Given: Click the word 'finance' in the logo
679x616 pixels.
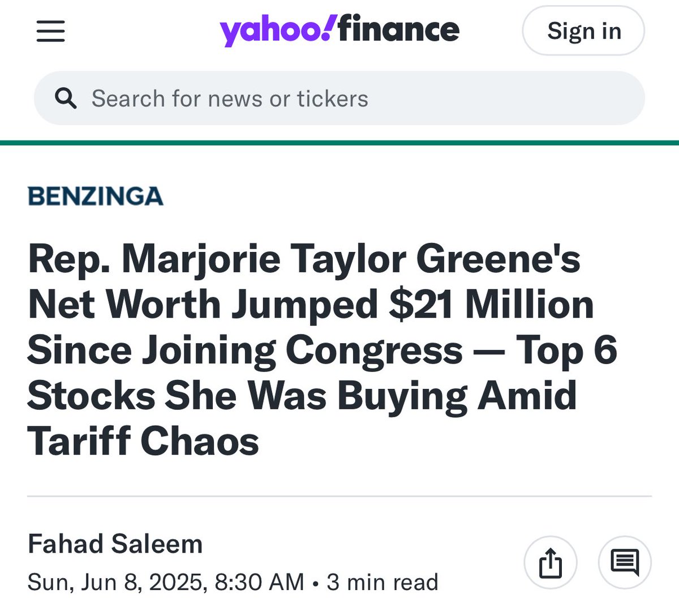Looking at the screenshot, I should [399, 31].
